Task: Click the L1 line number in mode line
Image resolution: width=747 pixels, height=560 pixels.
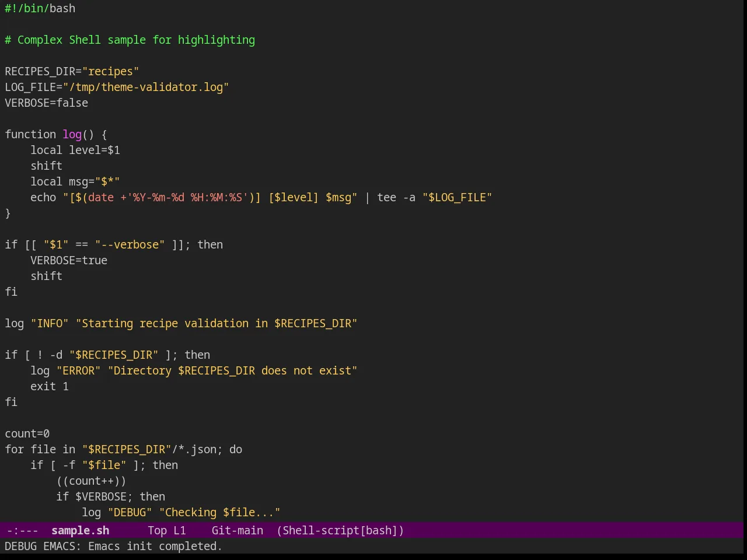Action: (x=179, y=530)
